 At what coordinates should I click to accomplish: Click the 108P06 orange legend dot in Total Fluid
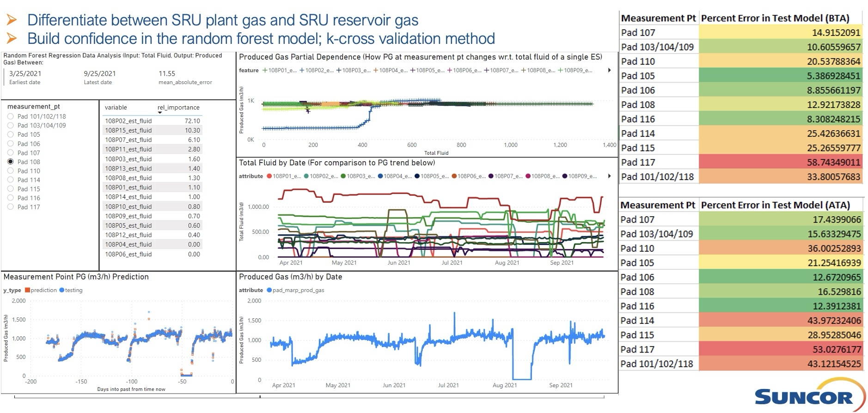(x=454, y=176)
